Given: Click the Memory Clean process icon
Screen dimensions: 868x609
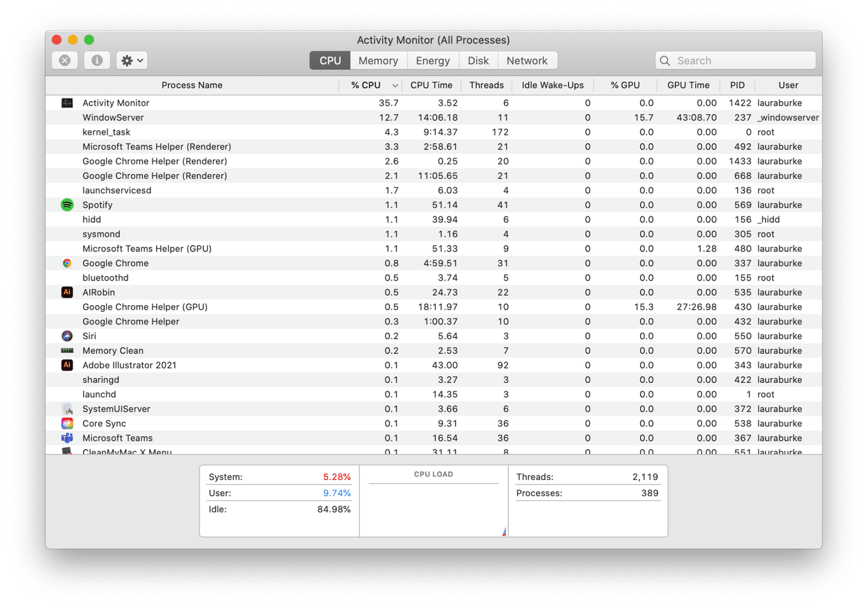Looking at the screenshot, I should point(67,350).
